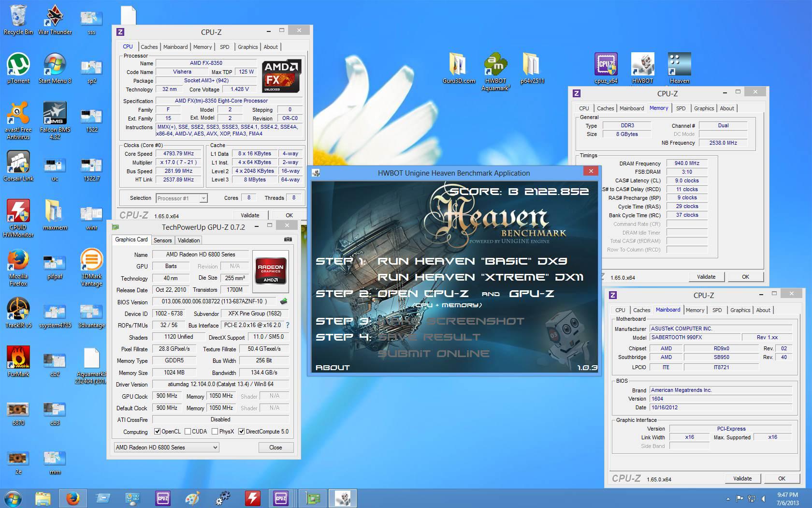Click the GPU-Z BIOS Version field

click(x=214, y=301)
